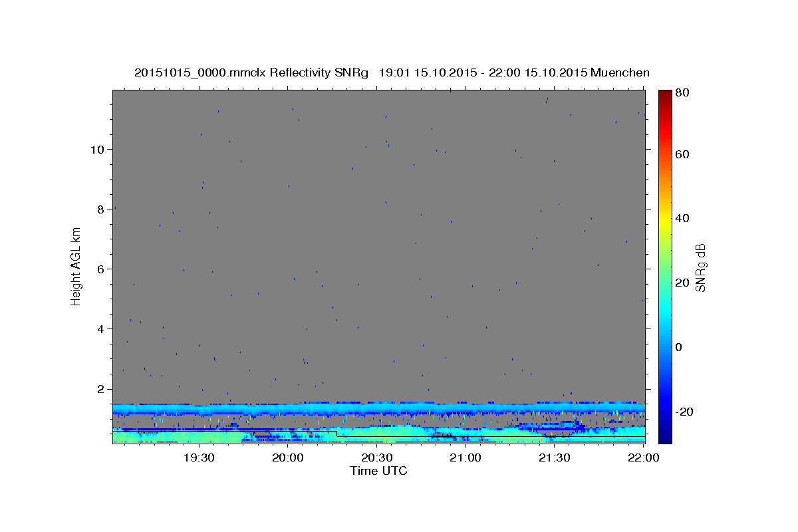798x532 pixels.
Task: Click the 22:00 time tick label
Action: tap(643, 458)
